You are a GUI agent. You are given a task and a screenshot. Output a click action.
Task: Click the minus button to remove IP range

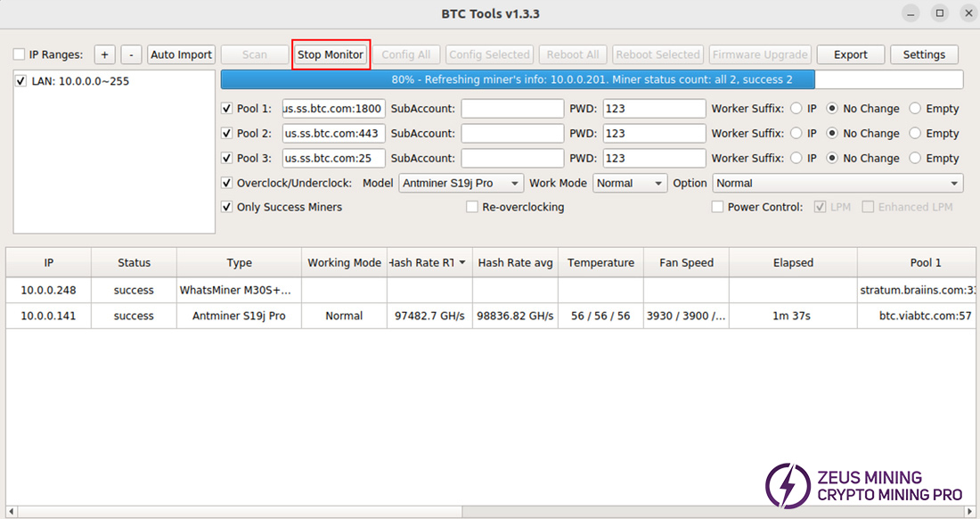coord(131,54)
